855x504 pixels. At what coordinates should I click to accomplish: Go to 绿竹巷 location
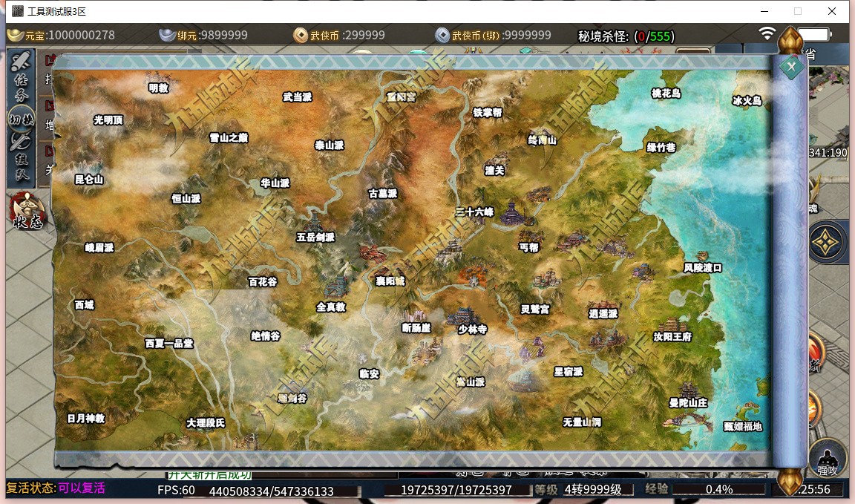661,147
